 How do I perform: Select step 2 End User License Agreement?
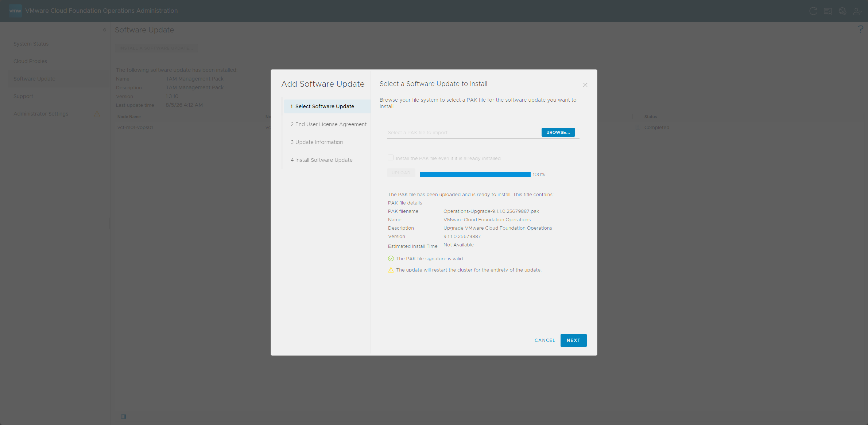tap(328, 124)
